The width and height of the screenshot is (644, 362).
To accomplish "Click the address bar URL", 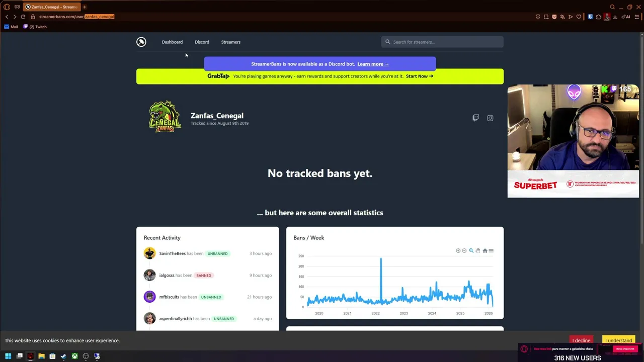I will (x=76, y=17).
